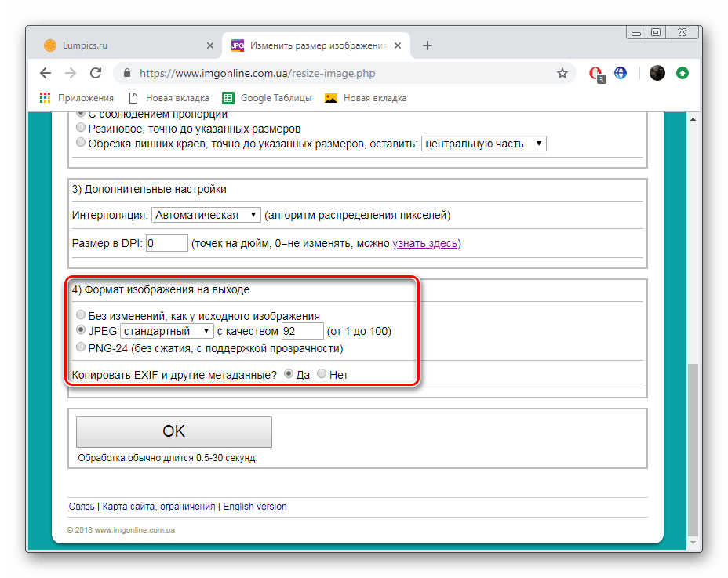The image size is (728, 578).
Task: Click the blue globe extension icon
Action: click(x=620, y=72)
